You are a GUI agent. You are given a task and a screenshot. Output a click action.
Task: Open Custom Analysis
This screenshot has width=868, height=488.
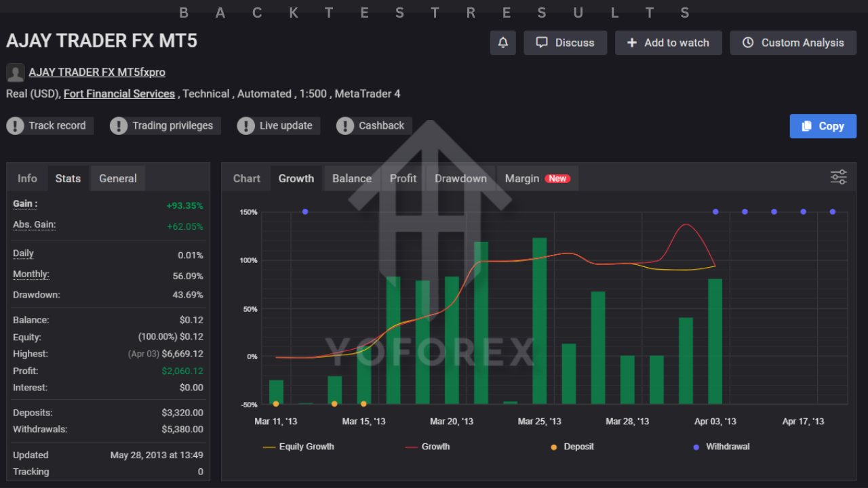793,43
